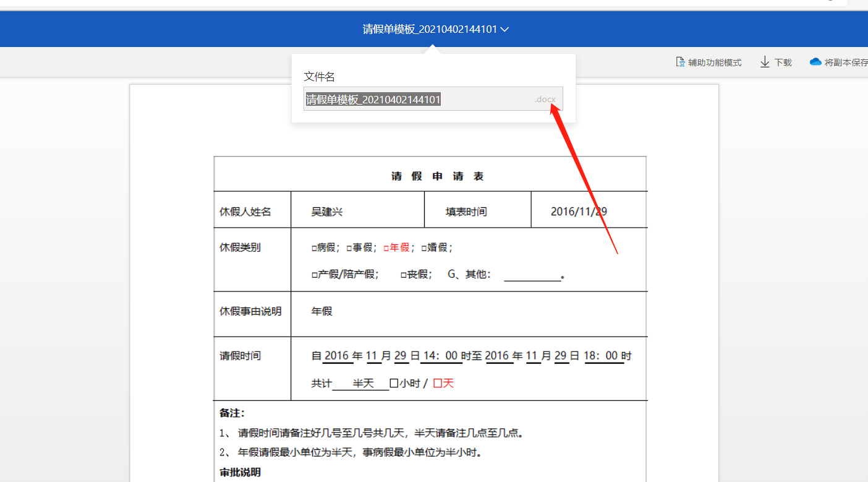
Task: Check the 产假/陪产假 checkbox
Action: click(x=315, y=273)
